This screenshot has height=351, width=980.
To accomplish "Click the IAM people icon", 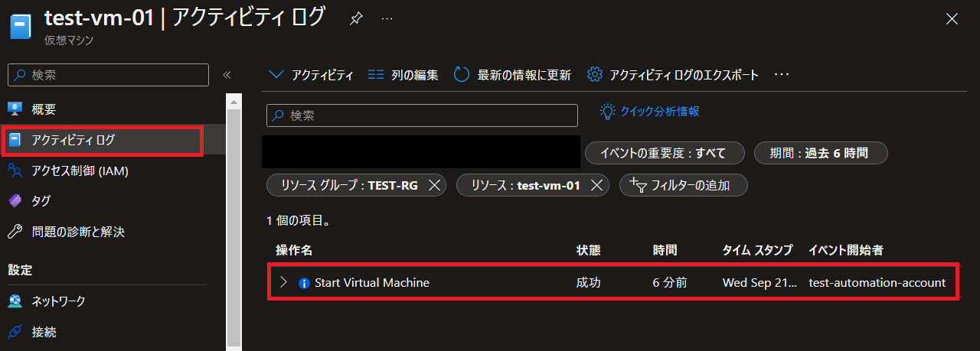I will 15,171.
